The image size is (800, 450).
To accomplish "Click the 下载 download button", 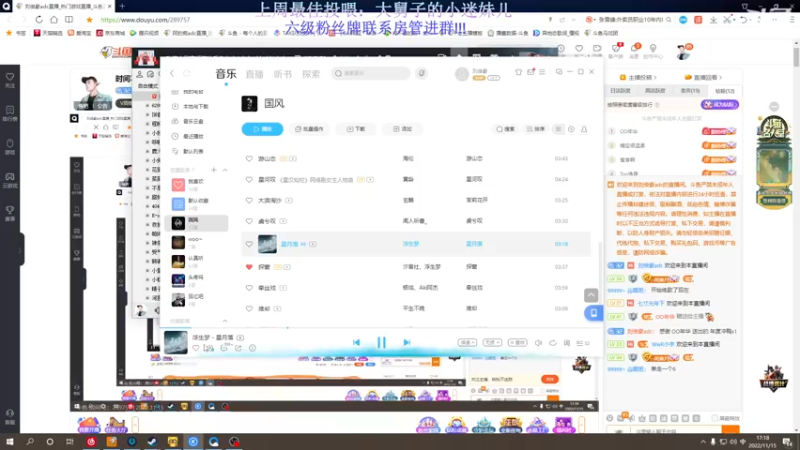I will click(356, 129).
